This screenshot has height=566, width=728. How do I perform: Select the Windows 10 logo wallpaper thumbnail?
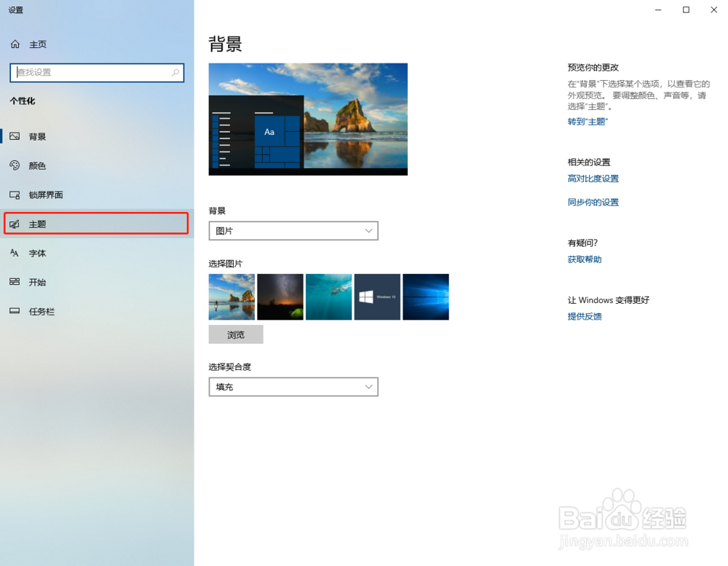point(377,296)
